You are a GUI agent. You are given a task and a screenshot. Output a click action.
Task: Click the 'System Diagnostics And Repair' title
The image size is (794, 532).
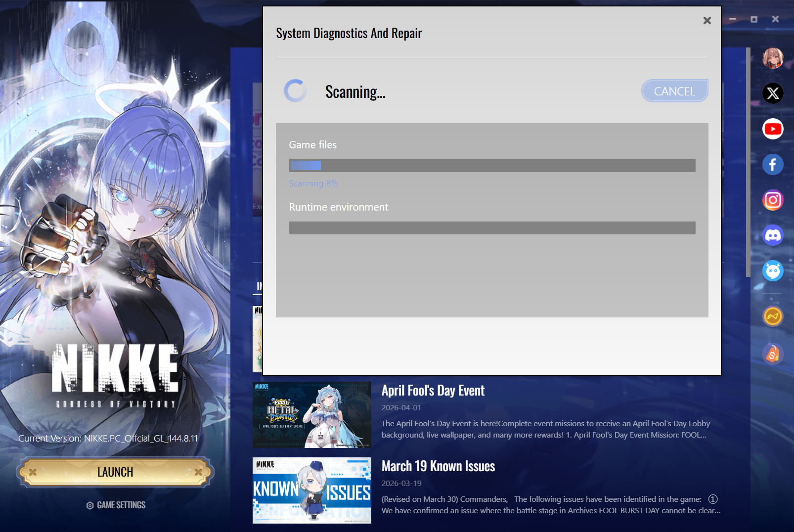(x=349, y=33)
